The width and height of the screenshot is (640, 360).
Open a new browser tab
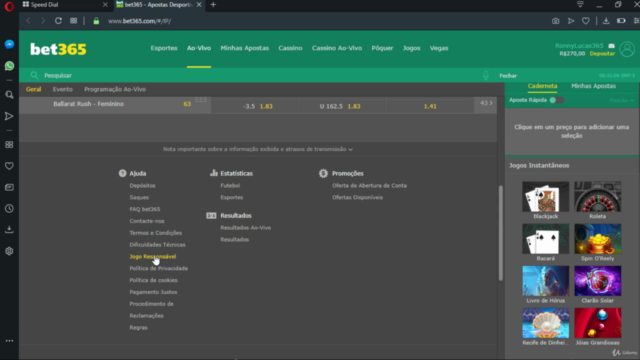213,5
